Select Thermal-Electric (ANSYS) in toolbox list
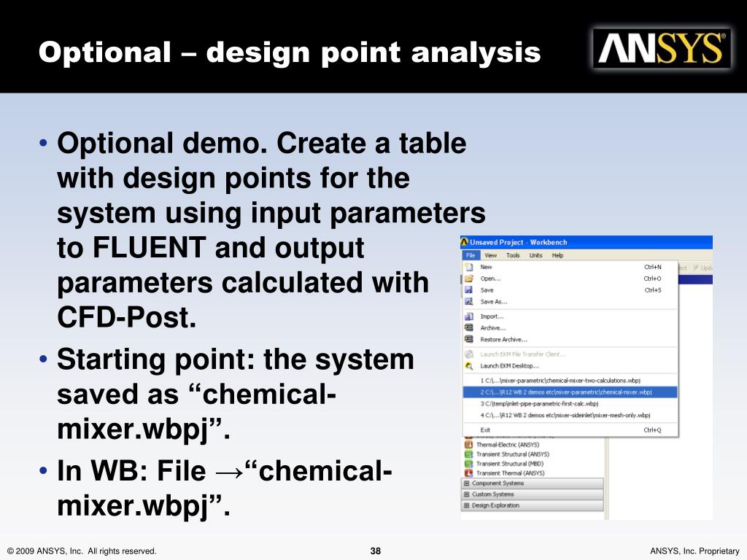Viewport: 747px width, 560px height. pyautogui.click(x=508, y=445)
